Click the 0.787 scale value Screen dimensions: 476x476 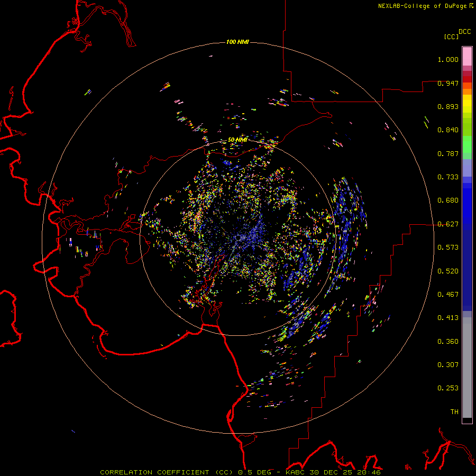coord(448,153)
